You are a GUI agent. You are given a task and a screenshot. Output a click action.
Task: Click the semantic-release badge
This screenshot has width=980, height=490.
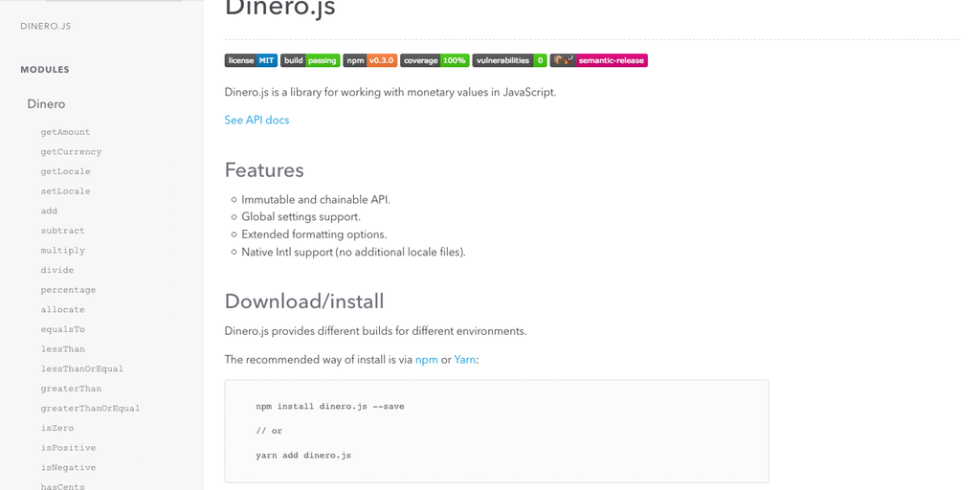599,60
